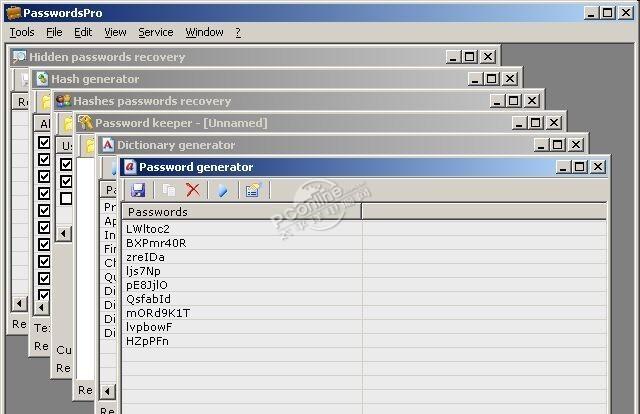Screen dimensions: 640x414
Task: Enable the unchecked box in Hashes passwords recovery
Action: 66,198
